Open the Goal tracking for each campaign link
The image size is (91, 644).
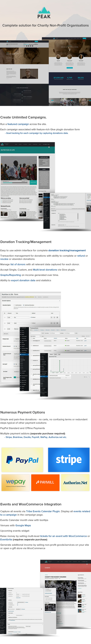click(x=37, y=133)
